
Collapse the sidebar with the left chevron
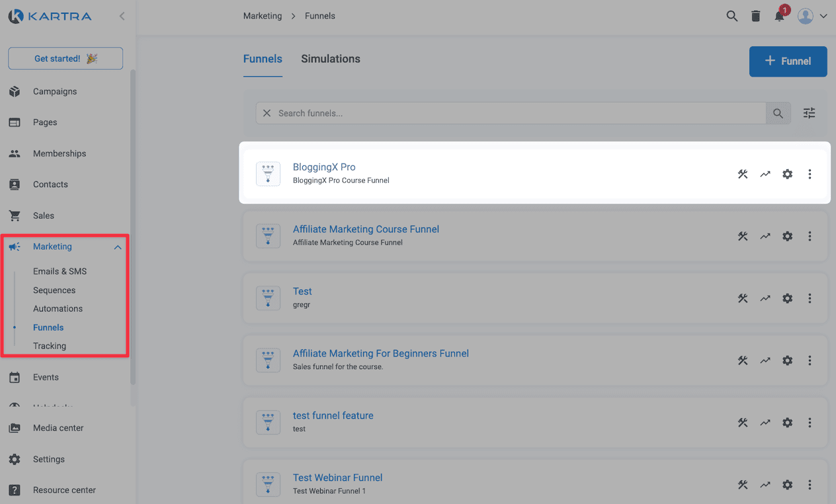tap(122, 17)
